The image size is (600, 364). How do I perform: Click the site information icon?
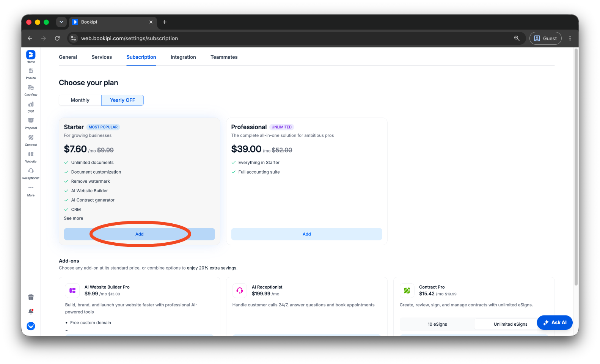74,38
